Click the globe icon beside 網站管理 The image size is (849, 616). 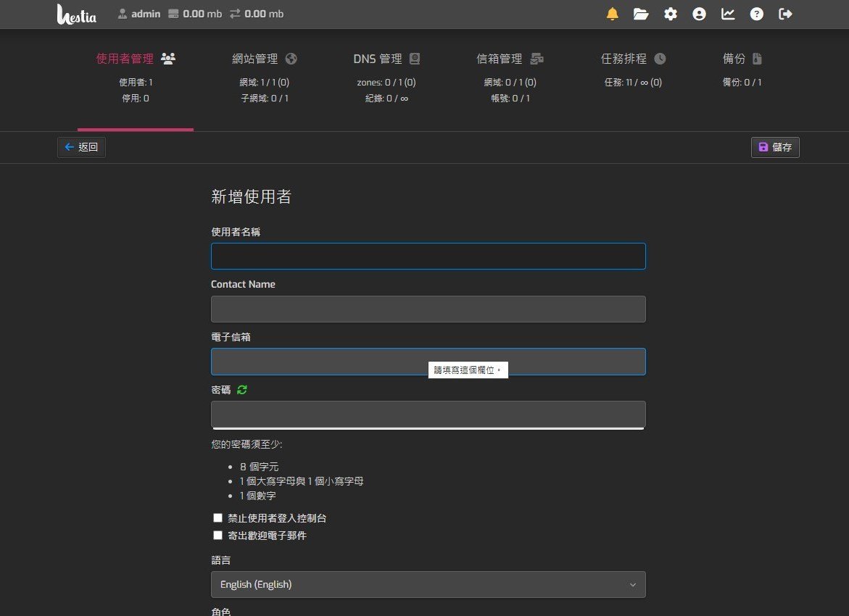(x=291, y=59)
